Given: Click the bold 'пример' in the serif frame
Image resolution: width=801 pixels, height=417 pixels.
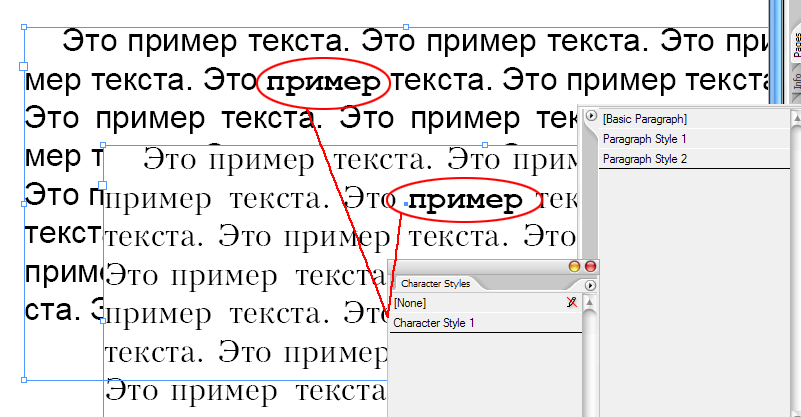Looking at the screenshot, I should tap(465, 201).
